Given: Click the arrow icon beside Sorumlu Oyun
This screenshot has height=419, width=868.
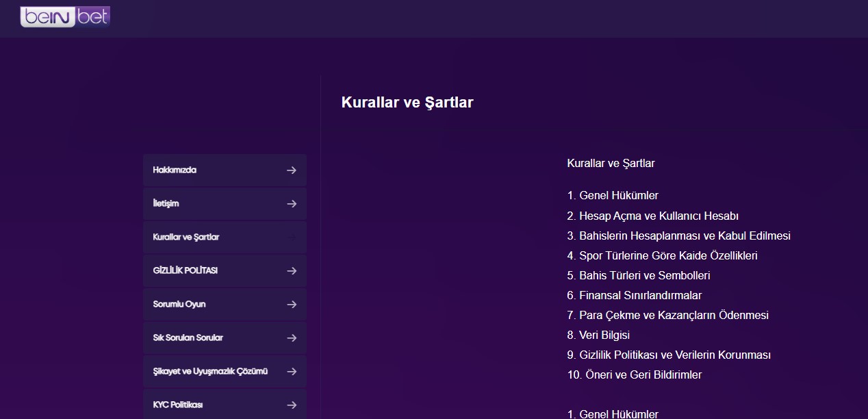Looking at the screenshot, I should (292, 304).
